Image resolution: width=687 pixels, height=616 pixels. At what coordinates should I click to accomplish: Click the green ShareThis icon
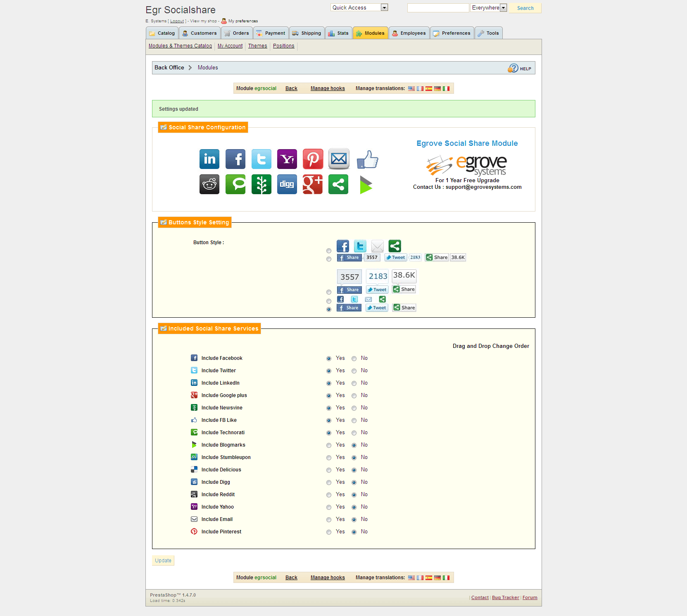click(338, 184)
